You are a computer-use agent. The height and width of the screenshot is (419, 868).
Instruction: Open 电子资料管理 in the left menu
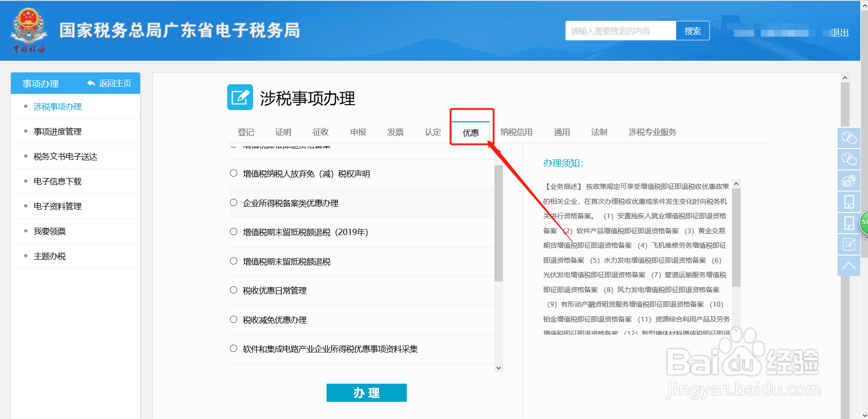click(x=58, y=206)
